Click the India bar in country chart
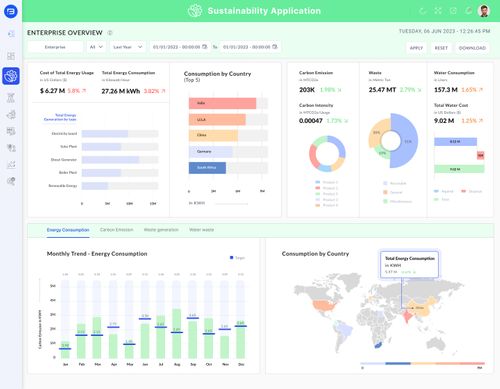The image size is (500, 389). 222,103
